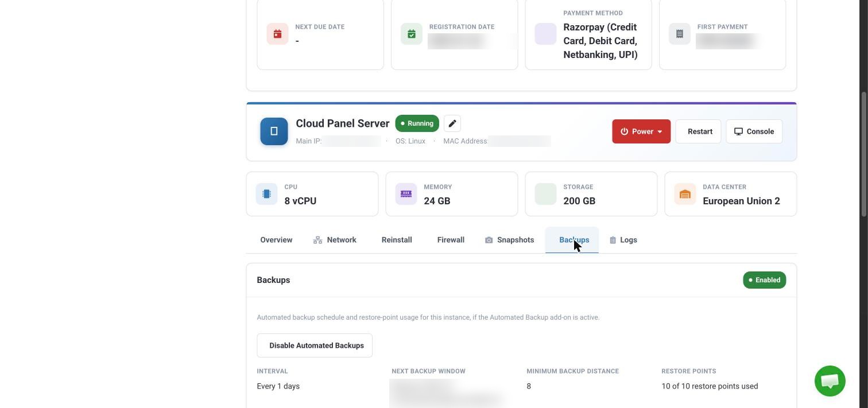Switch to the Overview tab

coord(276,240)
